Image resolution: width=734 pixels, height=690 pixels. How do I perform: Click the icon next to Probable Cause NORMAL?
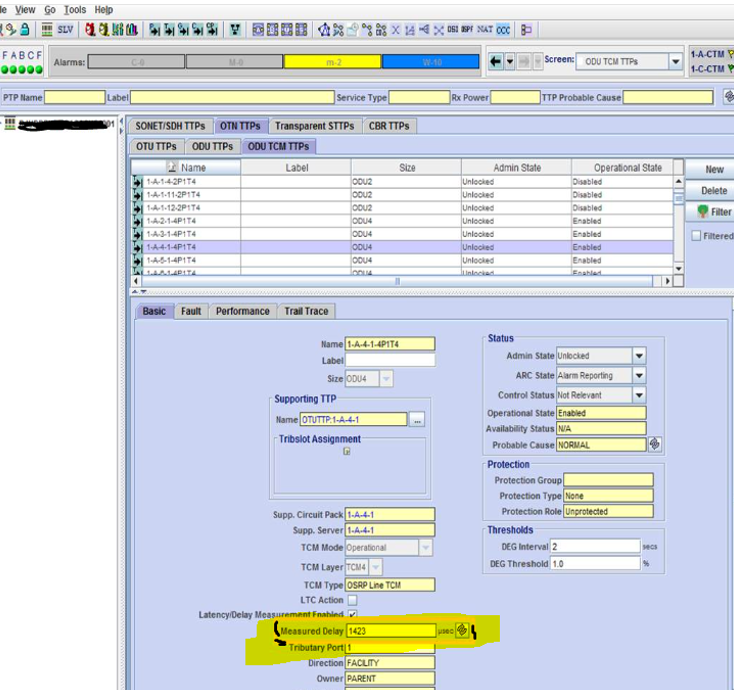click(655, 444)
